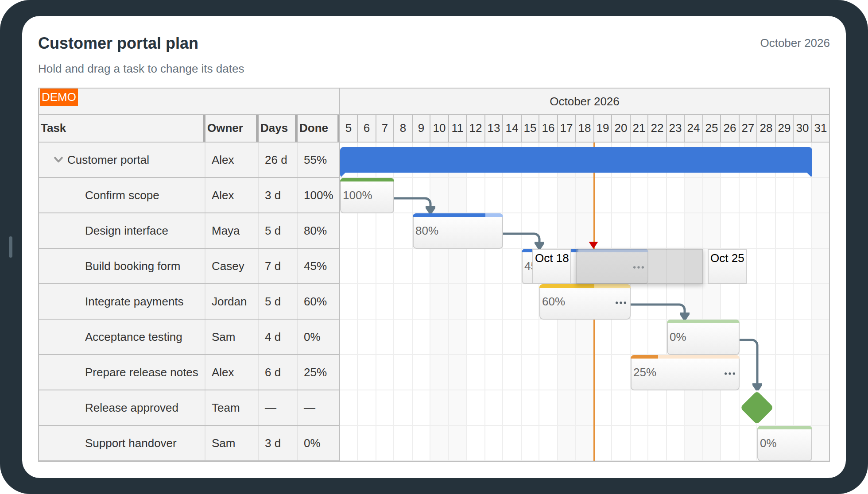This screenshot has width=868, height=494.
Task: Click the ellipsis on dragged booking form bar
Action: pos(639,267)
